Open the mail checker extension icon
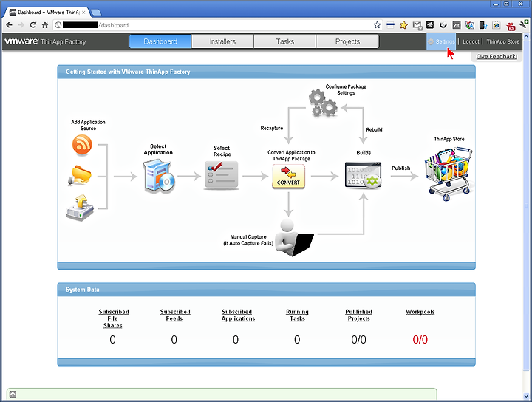Viewport: 532px width, 402px height. pos(417,25)
